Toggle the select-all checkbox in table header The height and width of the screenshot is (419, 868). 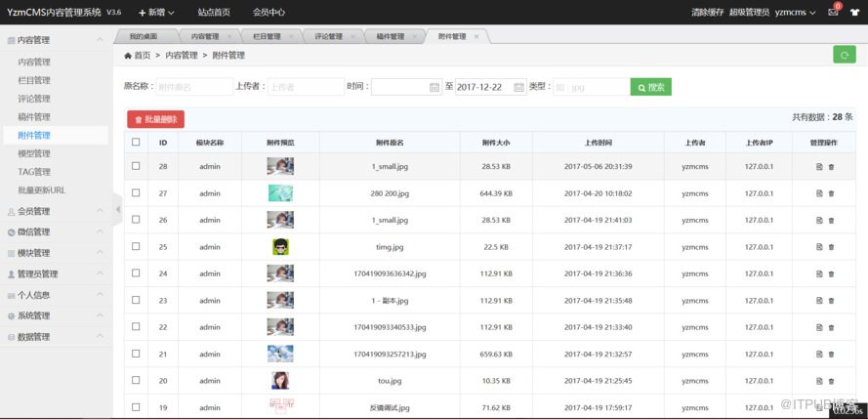click(x=136, y=143)
